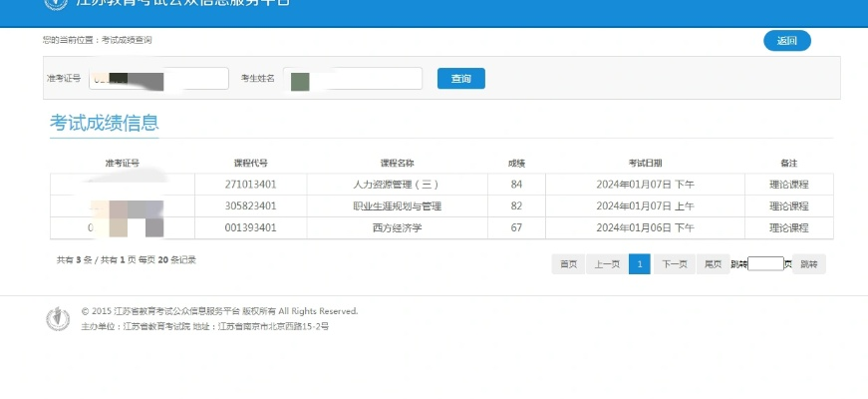Viewport: 868px width, 399px height.
Task: Click the emblem icon in the footer
Action: [59, 319]
